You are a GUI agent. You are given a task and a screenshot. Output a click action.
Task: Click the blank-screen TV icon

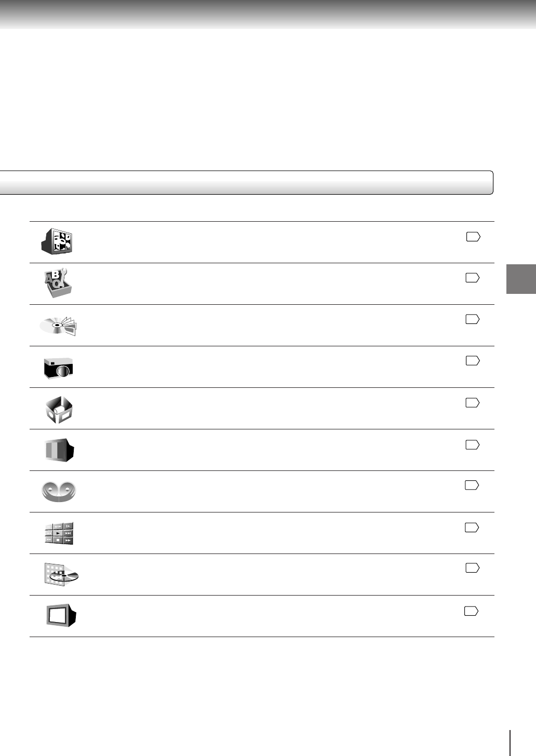click(61, 616)
